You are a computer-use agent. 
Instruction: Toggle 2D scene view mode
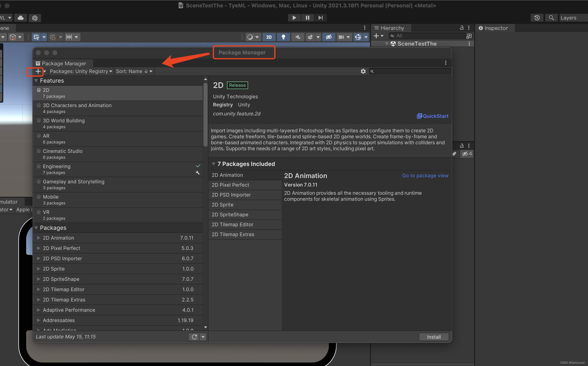(x=269, y=37)
